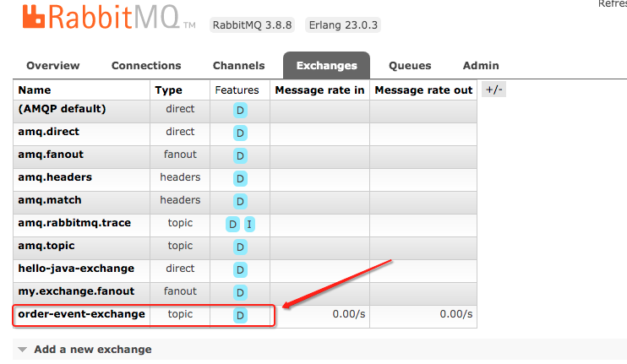Click the D badge for amq.topic
The image size is (627, 364).
(240, 247)
